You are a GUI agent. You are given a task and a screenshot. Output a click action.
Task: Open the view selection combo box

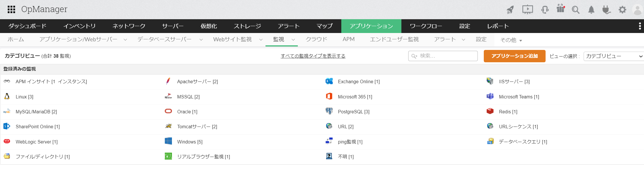click(613, 56)
